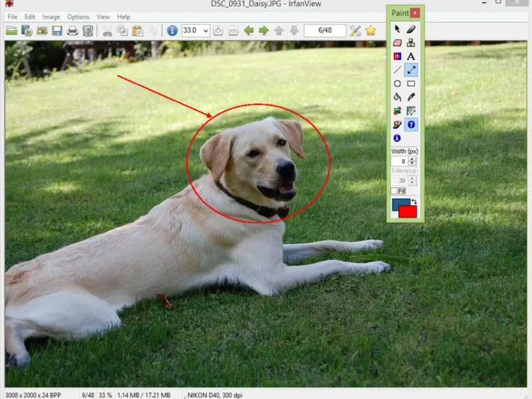532x399 pixels.
Task: Copy image using the copy icon
Action: [x=122, y=31]
